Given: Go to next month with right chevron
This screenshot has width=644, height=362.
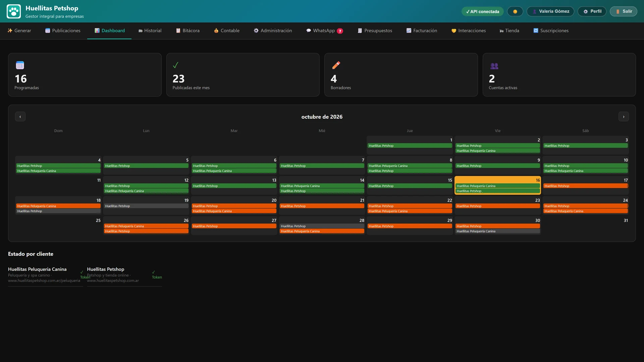Looking at the screenshot, I should click(624, 117).
